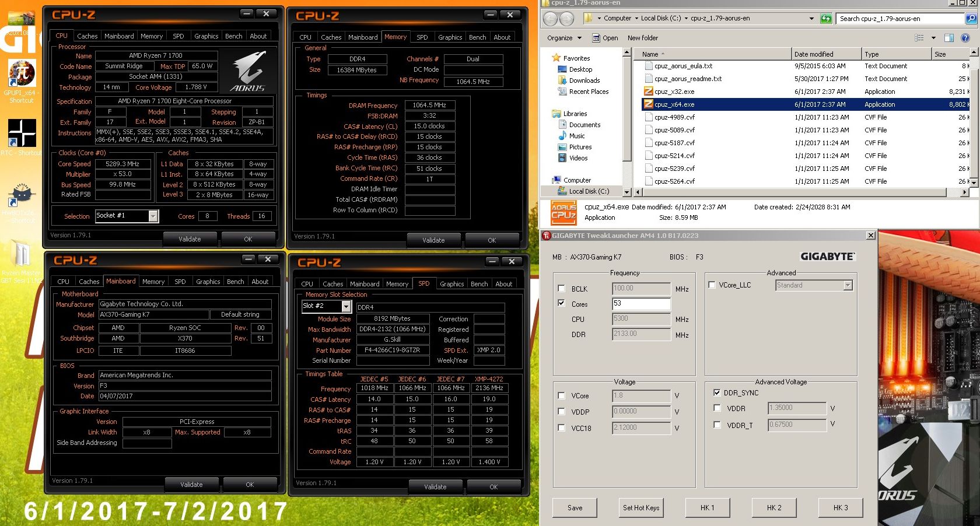The height and width of the screenshot is (526, 980).
Task: Open the Favorites star in navigation pane
Action: coord(556,58)
